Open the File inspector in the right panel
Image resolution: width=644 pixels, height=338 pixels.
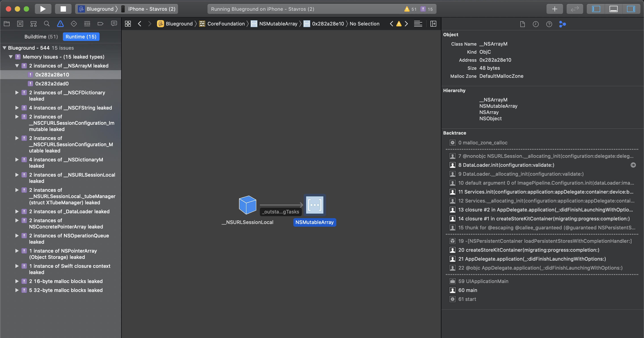tap(523, 24)
